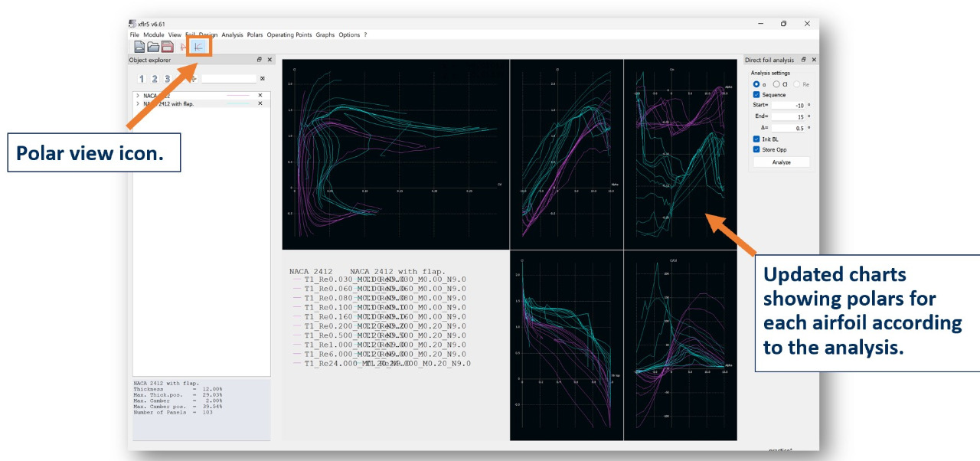The image size is (980, 461).
Task: Click the End angle input field
Action: 787,116
